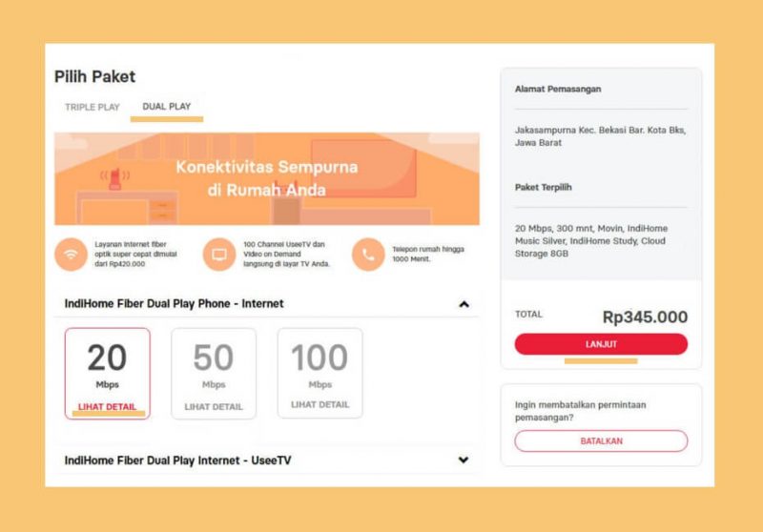The height and width of the screenshot is (532, 763).
Task: Expand the Dual Play Internet - UseeTV section
Action: (464, 460)
